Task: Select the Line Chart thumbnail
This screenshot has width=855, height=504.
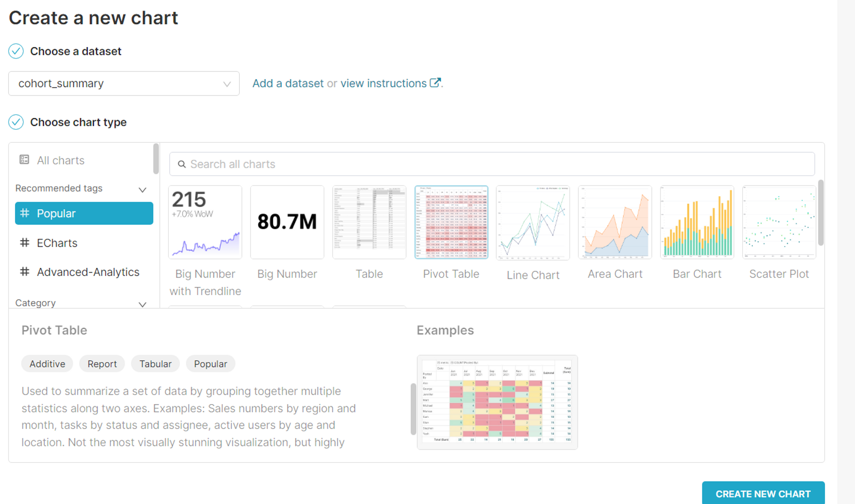Action: (533, 222)
